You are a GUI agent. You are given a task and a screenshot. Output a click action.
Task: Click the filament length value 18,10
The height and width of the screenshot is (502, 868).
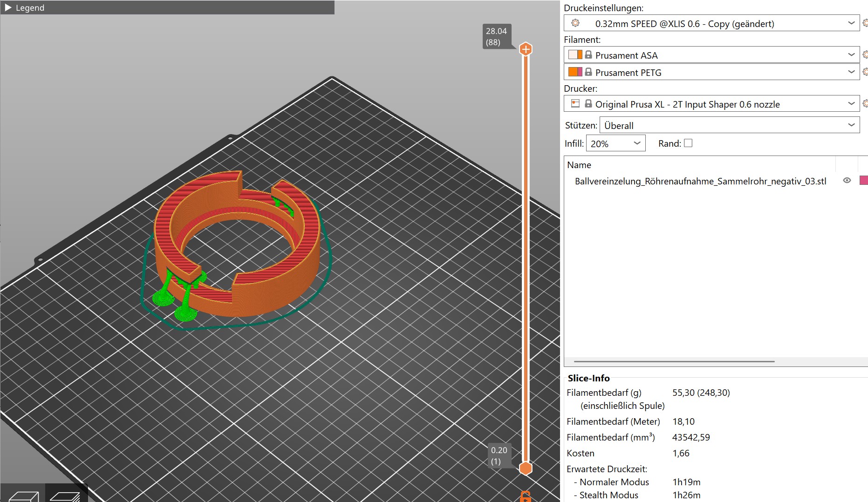(683, 421)
